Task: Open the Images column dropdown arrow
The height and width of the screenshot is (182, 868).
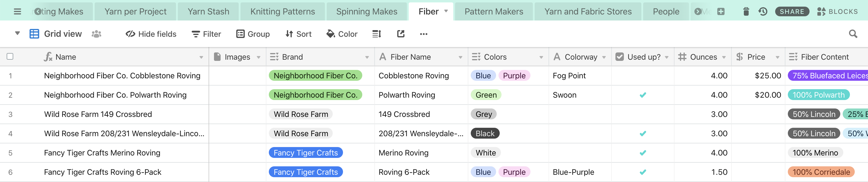Action: tap(259, 57)
